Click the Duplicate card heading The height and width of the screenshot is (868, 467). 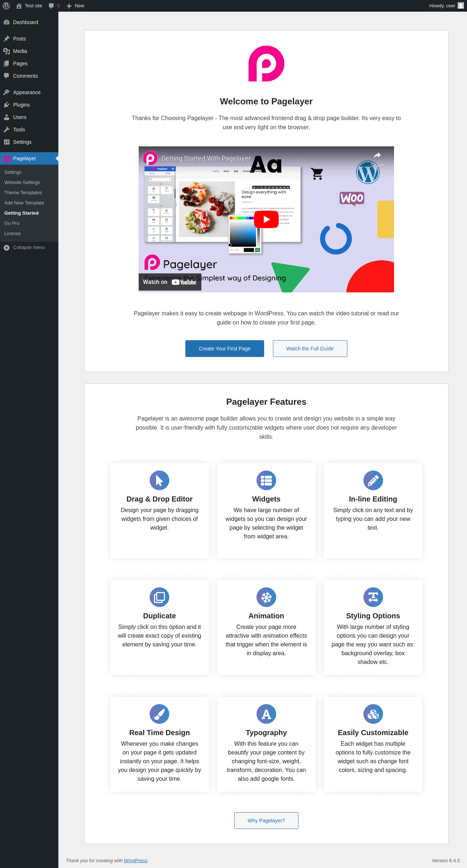(159, 616)
